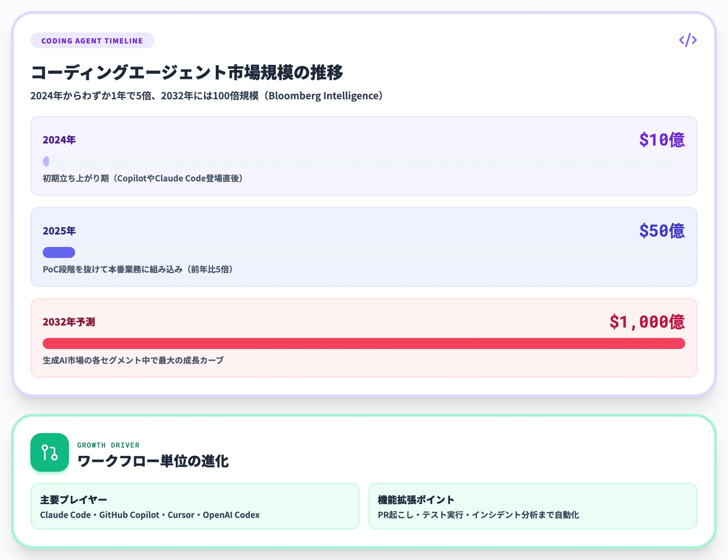The width and height of the screenshot is (728, 560).
Task: Click the red 2032 progress bar
Action: 364,343
